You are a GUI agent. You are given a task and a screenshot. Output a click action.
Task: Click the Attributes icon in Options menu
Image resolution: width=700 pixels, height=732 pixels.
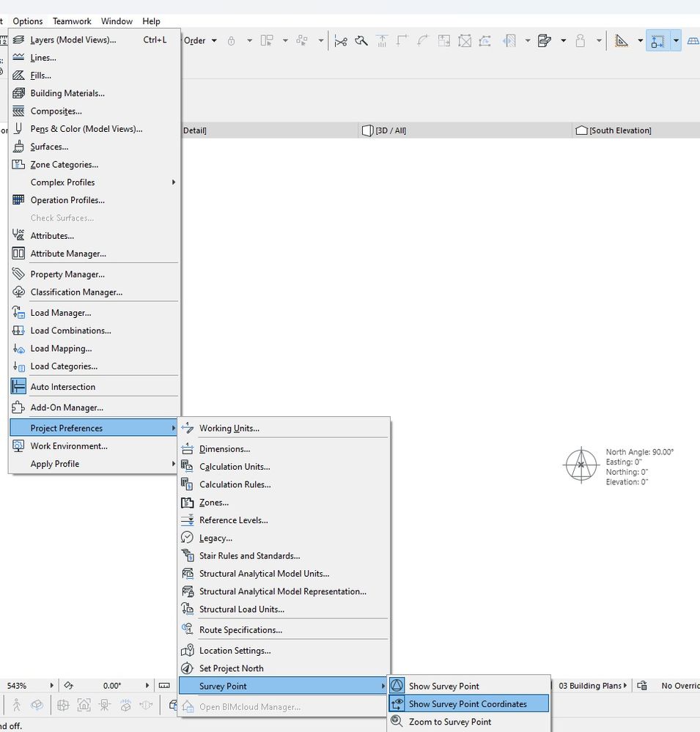[18, 235]
